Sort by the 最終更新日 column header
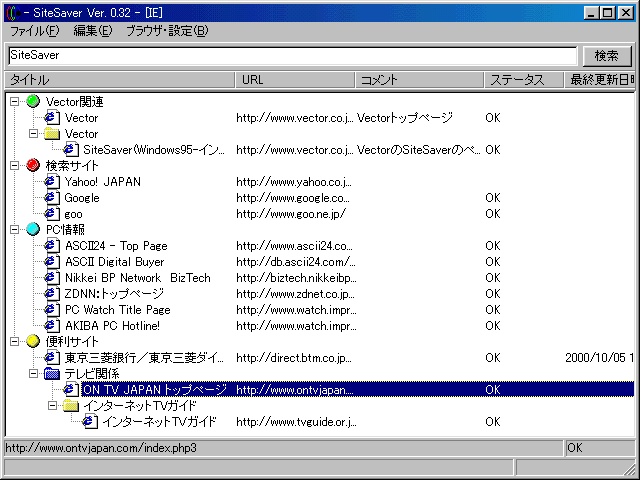This screenshot has width=640, height=480. coord(600,80)
